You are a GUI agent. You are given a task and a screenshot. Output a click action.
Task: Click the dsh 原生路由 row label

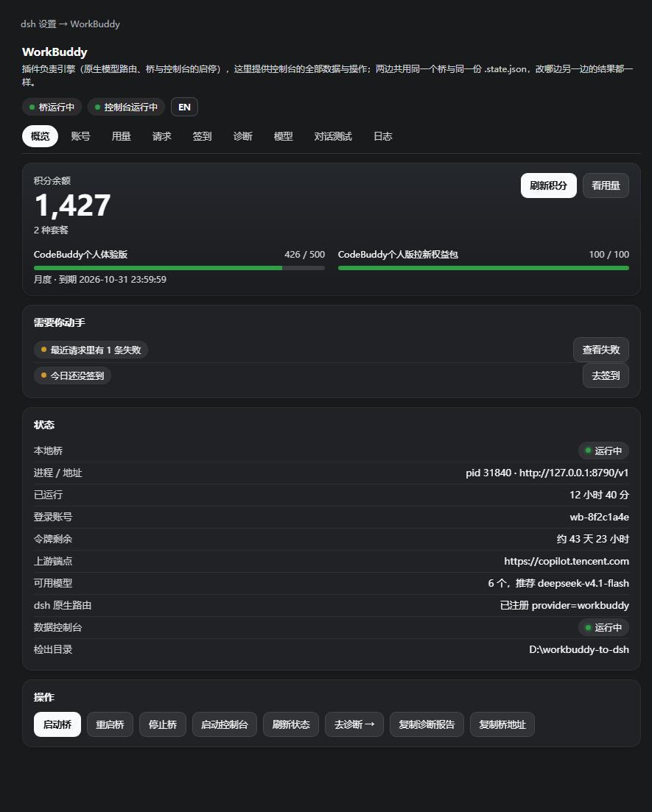(x=63, y=605)
